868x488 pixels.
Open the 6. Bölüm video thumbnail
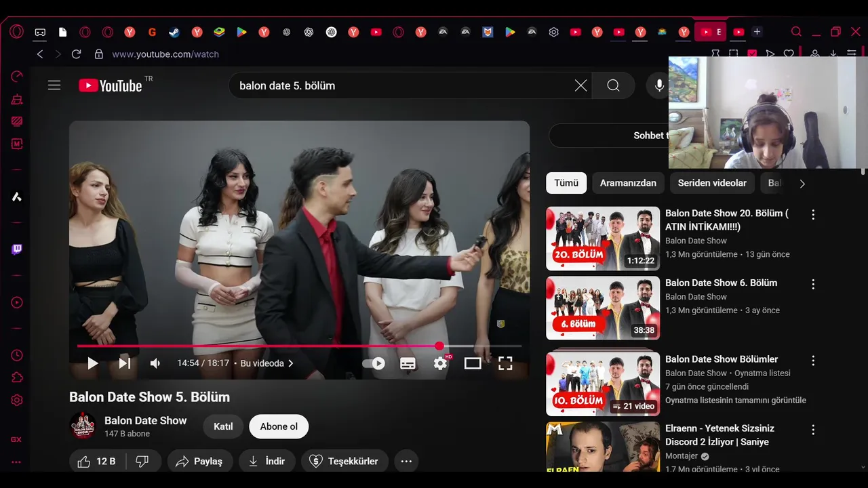coord(603,308)
